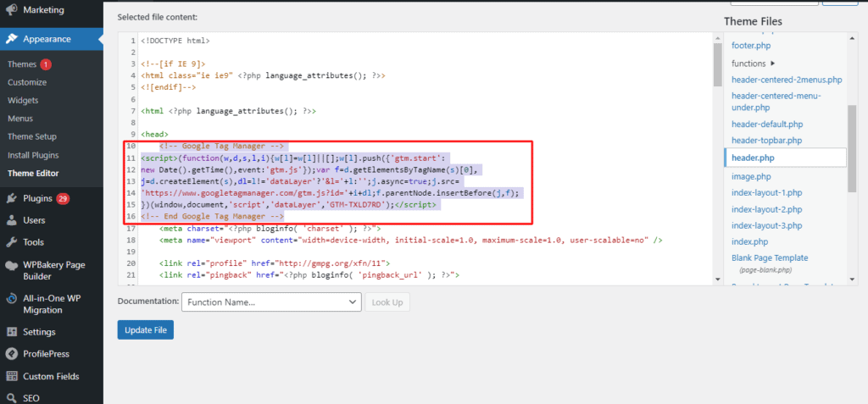Open image.php file
The image size is (868, 404).
point(751,176)
